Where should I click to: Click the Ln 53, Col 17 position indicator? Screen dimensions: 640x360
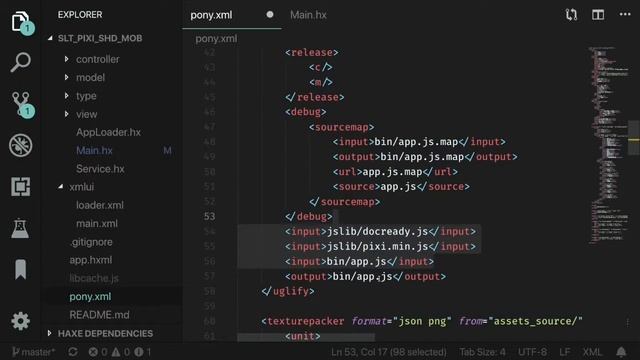[388, 352]
